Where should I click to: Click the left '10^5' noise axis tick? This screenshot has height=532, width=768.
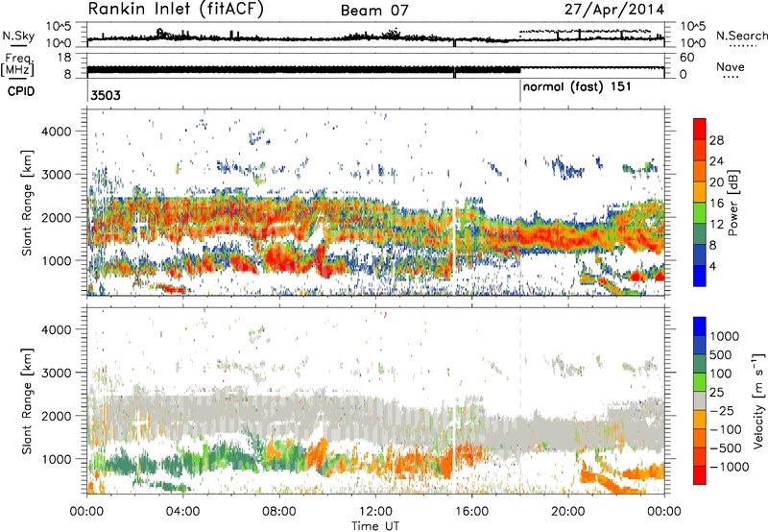point(59,26)
